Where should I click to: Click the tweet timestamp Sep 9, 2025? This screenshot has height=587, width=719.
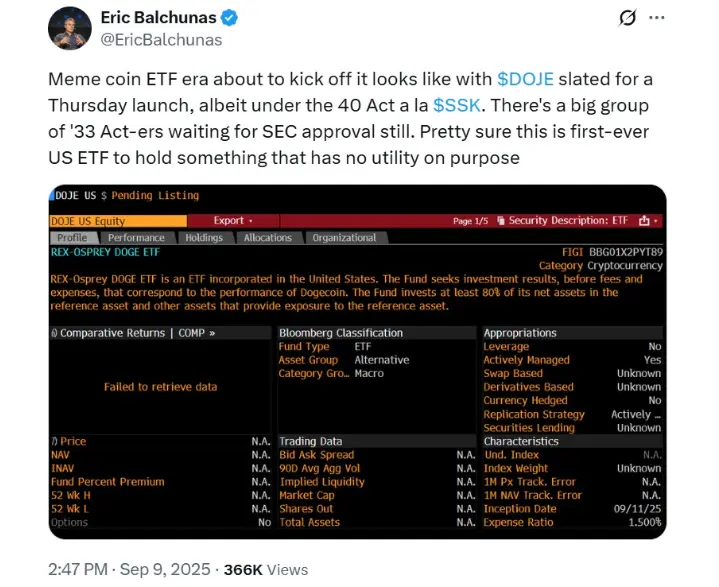point(165,570)
